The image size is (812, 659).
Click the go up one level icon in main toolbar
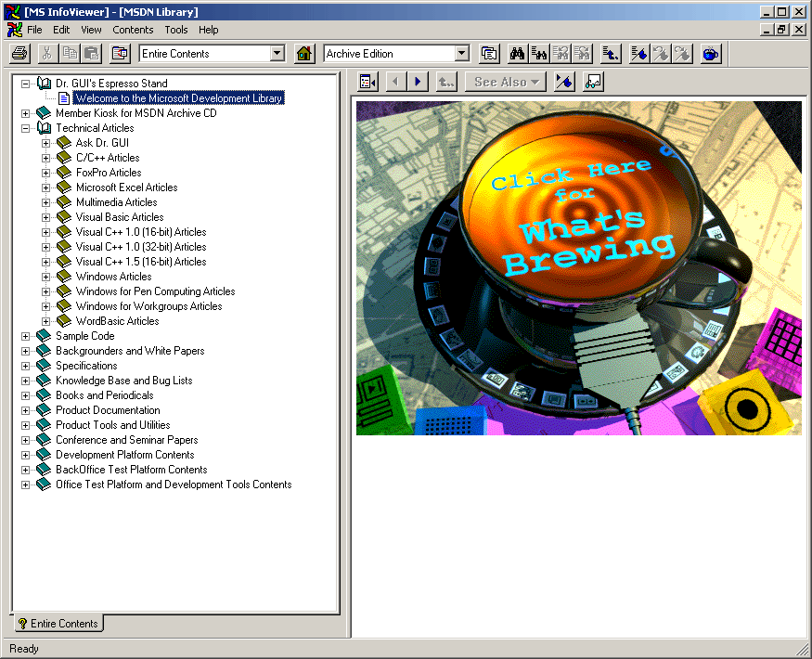click(611, 53)
